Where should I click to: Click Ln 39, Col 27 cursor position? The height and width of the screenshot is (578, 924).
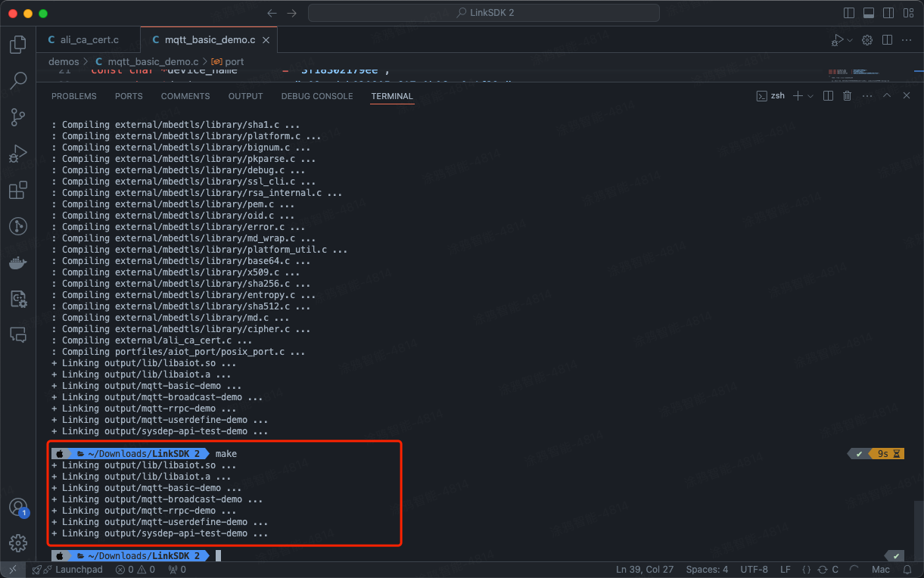644,570
